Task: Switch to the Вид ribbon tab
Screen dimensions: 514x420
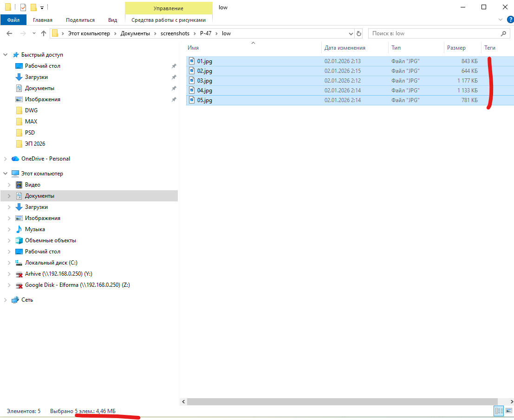Action: click(x=112, y=20)
